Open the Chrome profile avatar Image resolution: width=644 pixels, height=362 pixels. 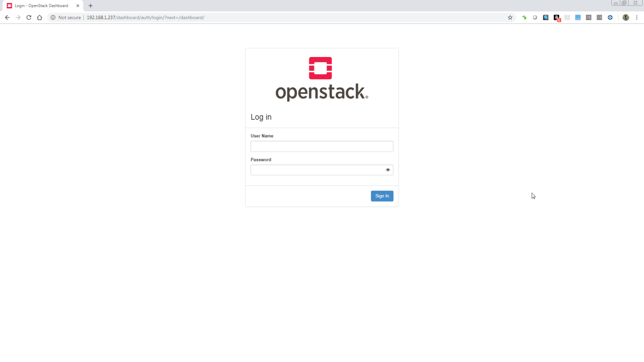click(626, 18)
